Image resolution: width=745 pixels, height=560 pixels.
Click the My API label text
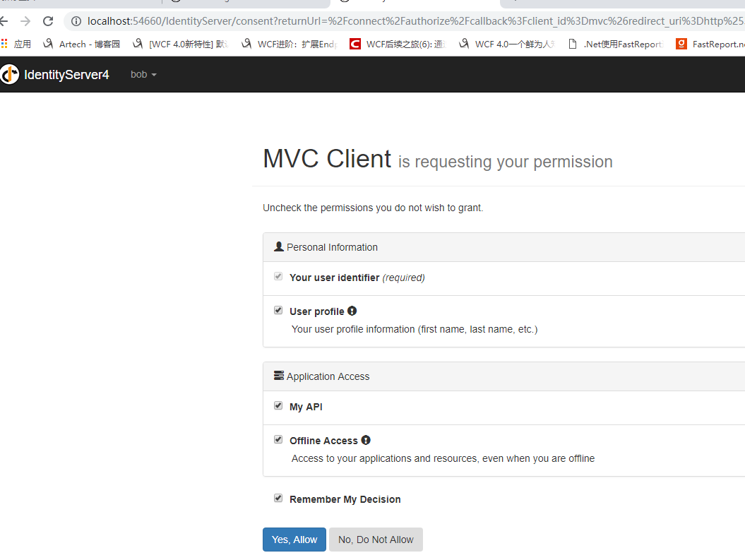pos(306,407)
